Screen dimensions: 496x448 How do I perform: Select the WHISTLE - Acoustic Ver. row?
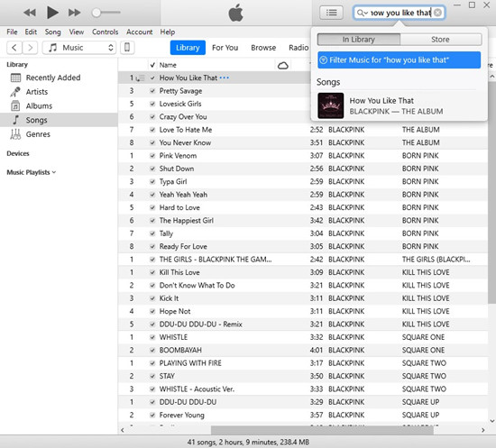click(303, 389)
